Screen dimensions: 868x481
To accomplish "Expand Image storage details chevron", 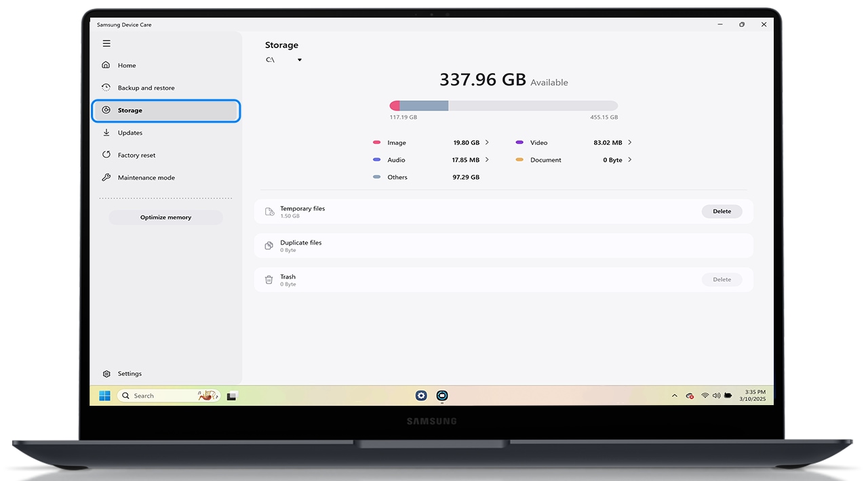I will pyautogui.click(x=487, y=142).
